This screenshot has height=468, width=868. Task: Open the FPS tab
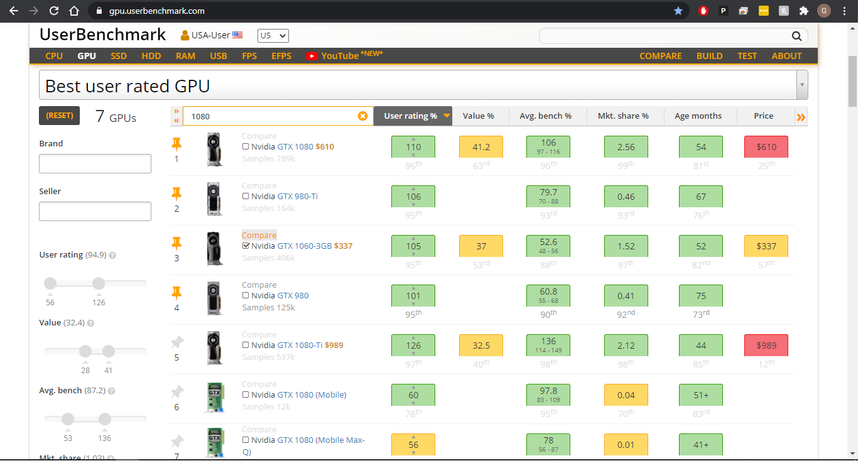tap(249, 56)
